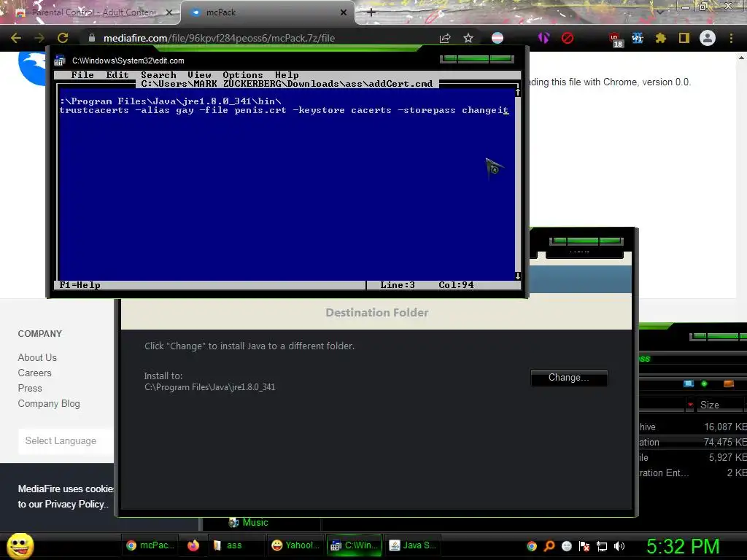This screenshot has height=560, width=747.
Task: Open Options menu in edit.com
Action: (x=242, y=75)
